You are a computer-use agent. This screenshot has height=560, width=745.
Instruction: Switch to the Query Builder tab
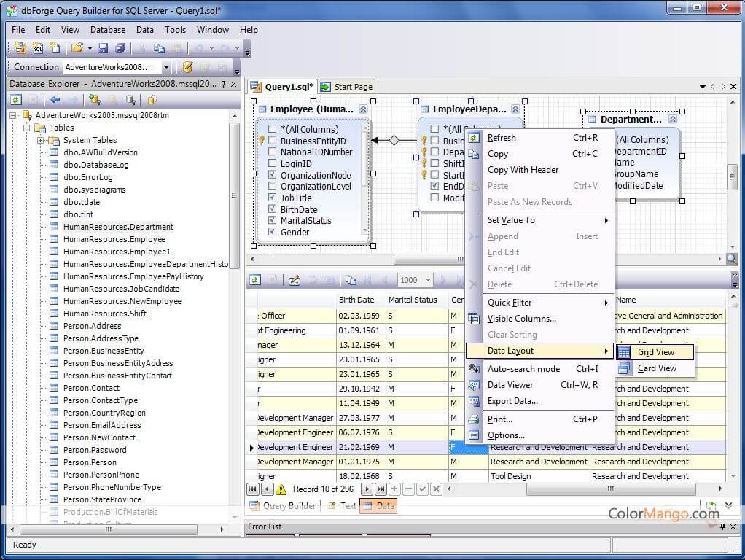(x=283, y=506)
